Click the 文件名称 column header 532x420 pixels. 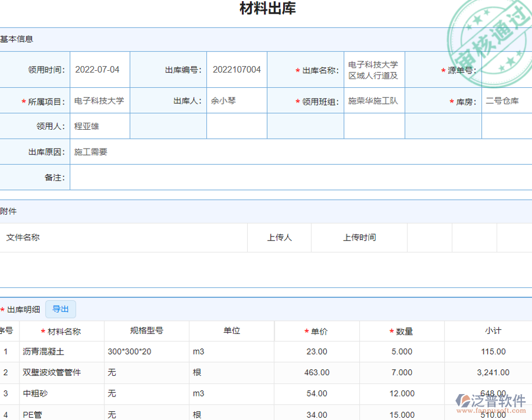[22, 237]
